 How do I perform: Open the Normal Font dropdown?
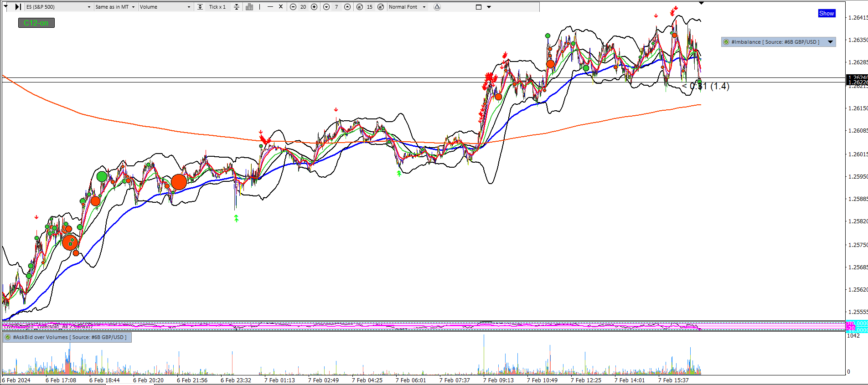tap(407, 7)
